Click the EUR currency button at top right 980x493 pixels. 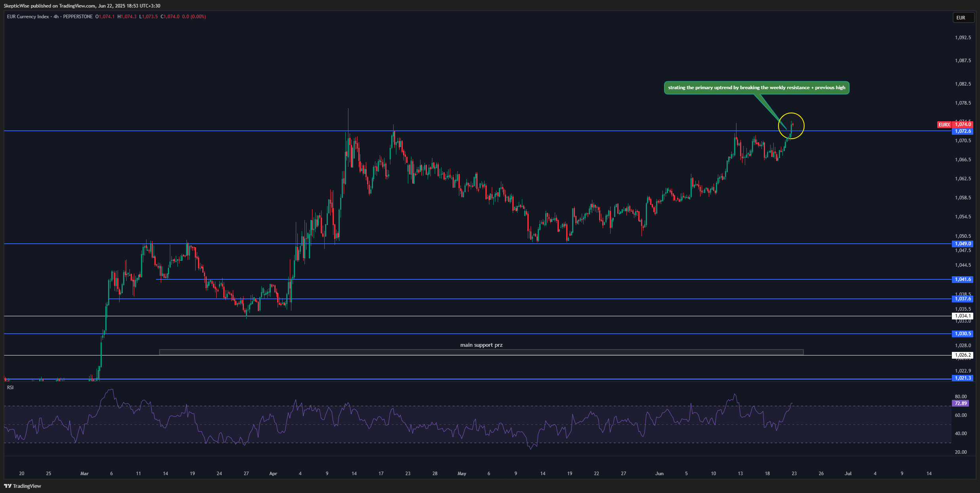pos(963,18)
